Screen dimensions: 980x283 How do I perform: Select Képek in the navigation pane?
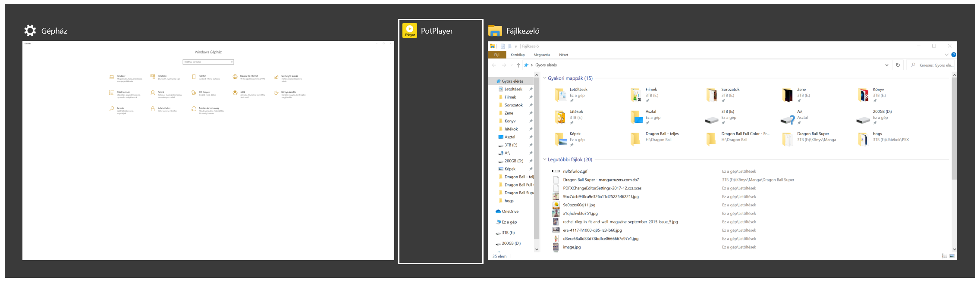tap(510, 169)
